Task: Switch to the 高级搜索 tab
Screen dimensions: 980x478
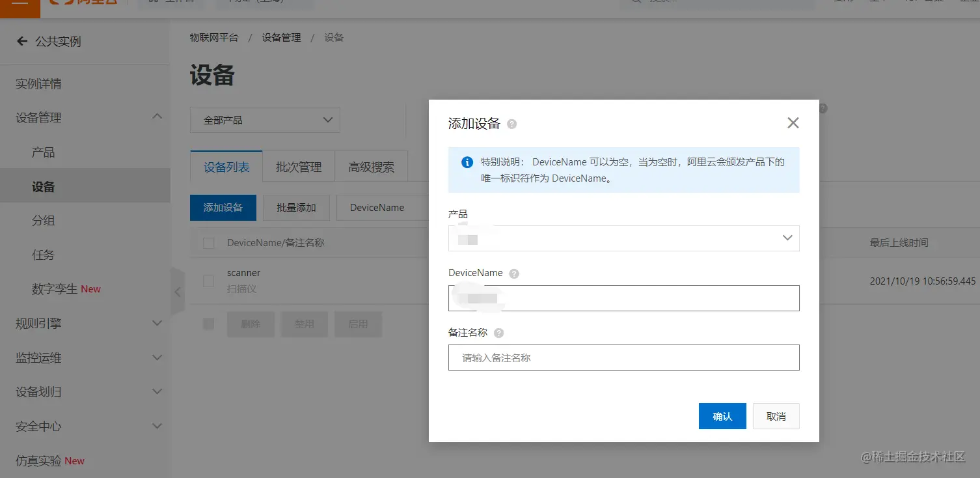Action: point(371,167)
